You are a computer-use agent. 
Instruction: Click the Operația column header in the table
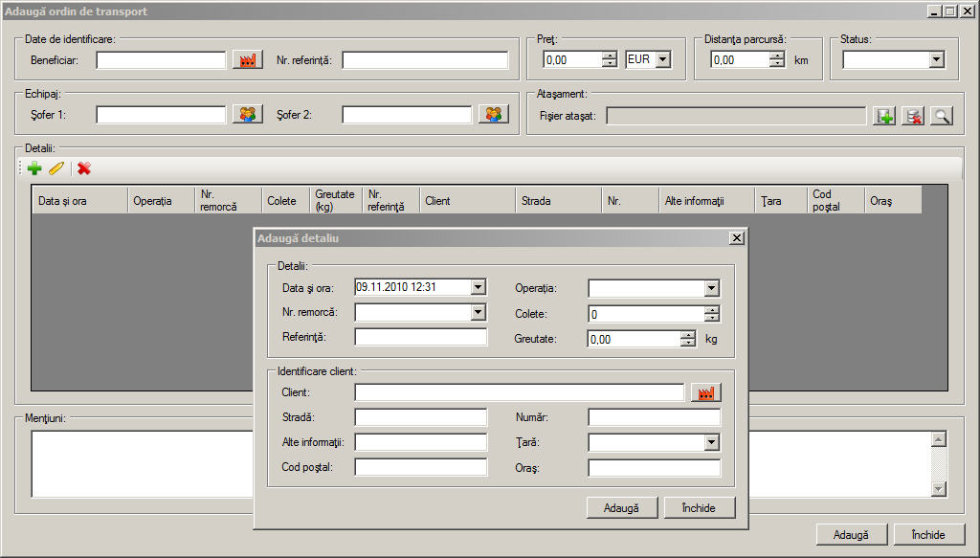pyautogui.click(x=161, y=201)
